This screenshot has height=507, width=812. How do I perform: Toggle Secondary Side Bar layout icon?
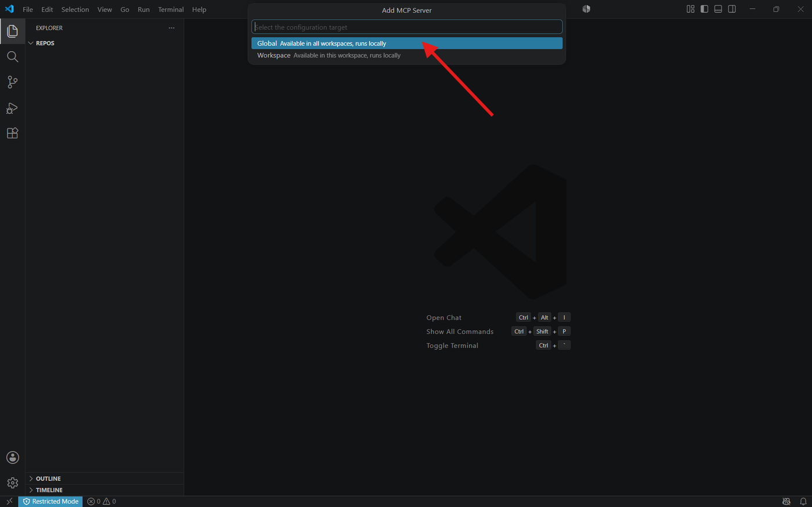coord(732,9)
